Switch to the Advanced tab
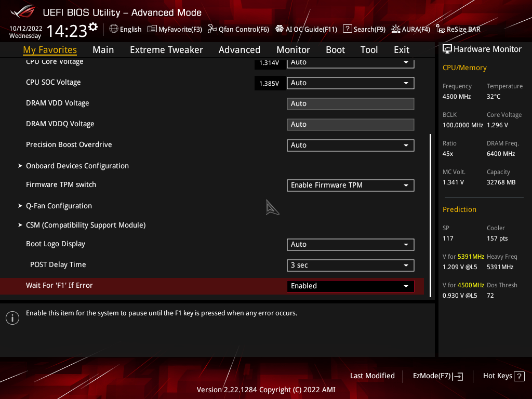Screen dimensions: 532x399 239,50
